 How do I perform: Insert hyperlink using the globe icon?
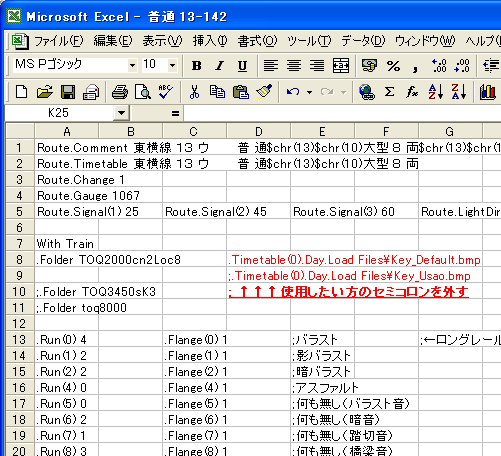367,92
